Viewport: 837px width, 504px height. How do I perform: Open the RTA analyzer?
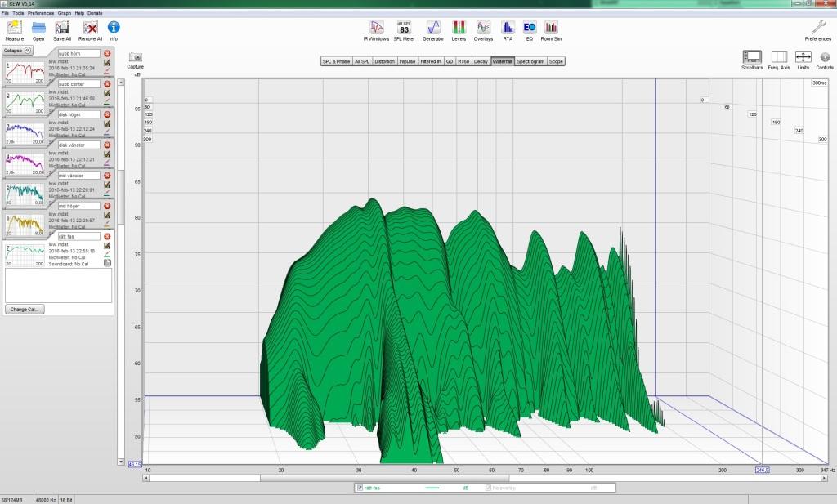click(508, 30)
